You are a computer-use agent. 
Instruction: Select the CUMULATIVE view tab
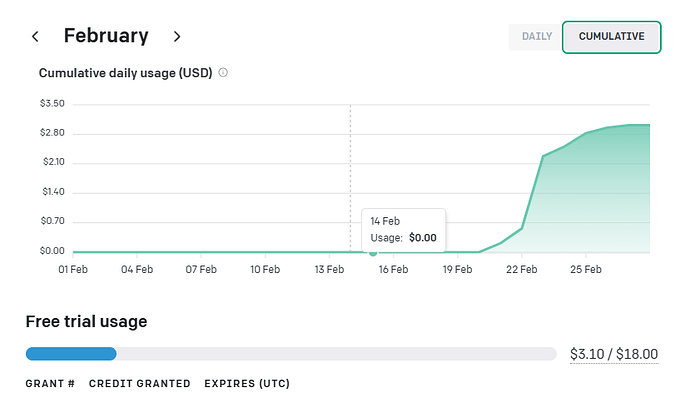[611, 37]
